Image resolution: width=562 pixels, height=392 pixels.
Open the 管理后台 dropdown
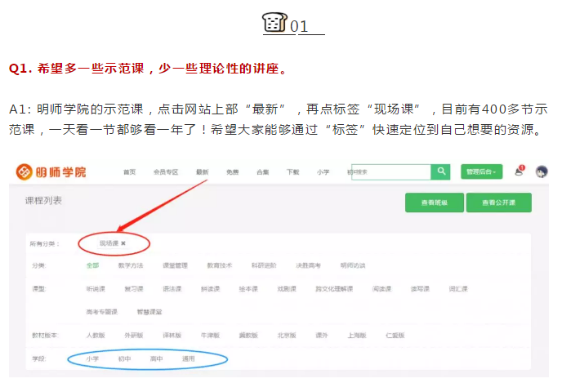click(x=480, y=171)
